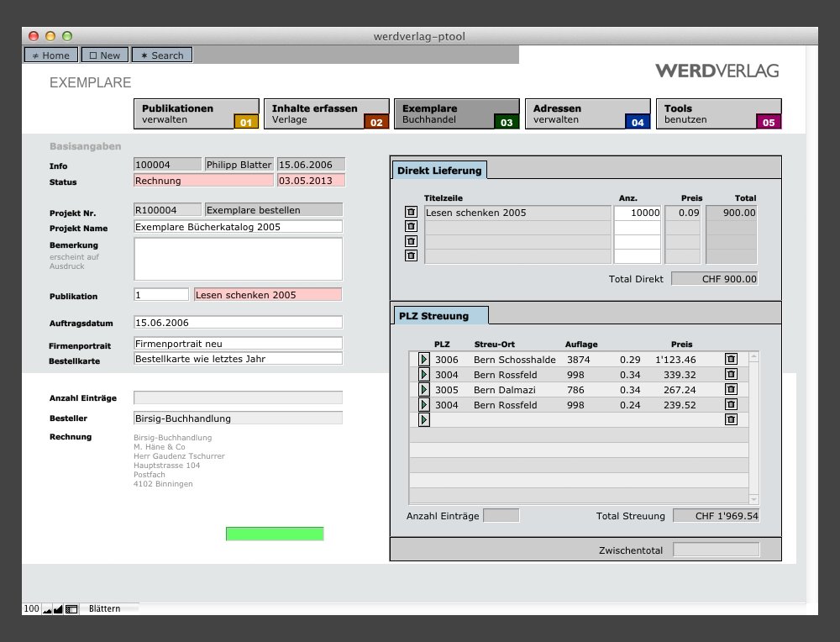The image size is (840, 642).
Task: Click the Projekt Name input field
Action: 238,227
